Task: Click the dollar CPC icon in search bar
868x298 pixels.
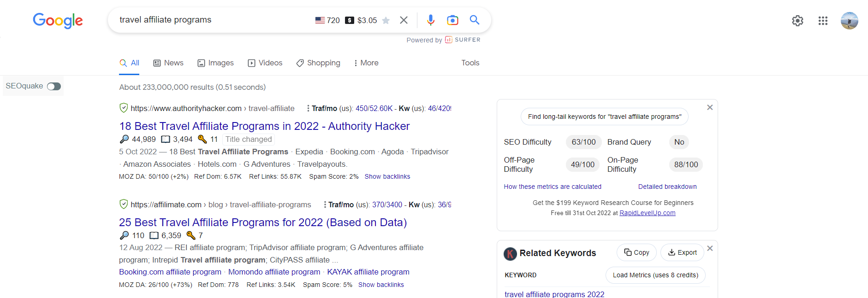Action: click(x=350, y=20)
